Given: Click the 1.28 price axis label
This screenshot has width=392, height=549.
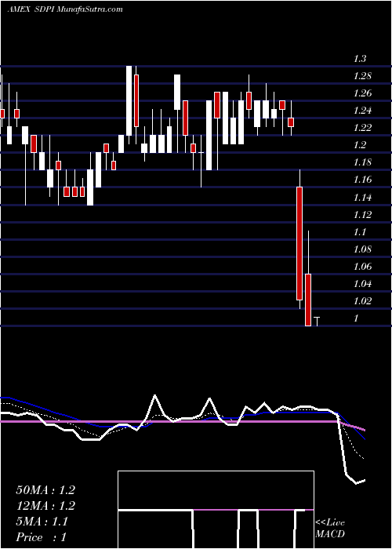Looking at the screenshot, I should pos(362,76).
